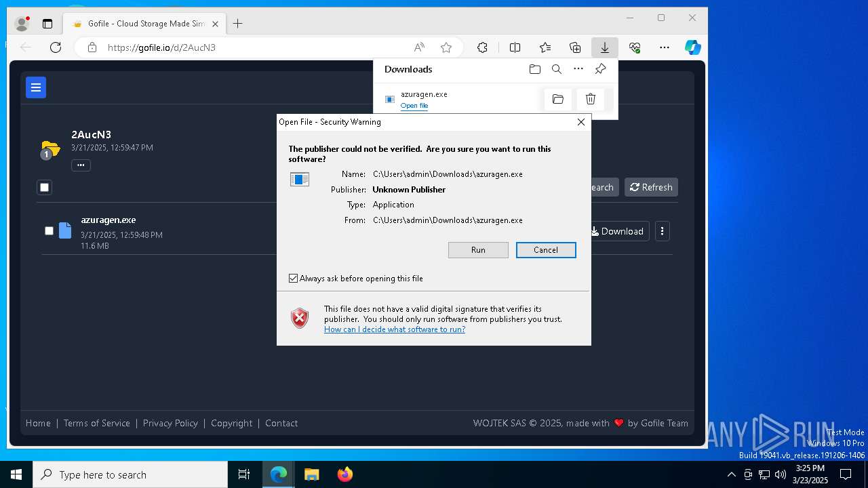
Task: Open File Explorer from taskbar
Action: click(311, 474)
